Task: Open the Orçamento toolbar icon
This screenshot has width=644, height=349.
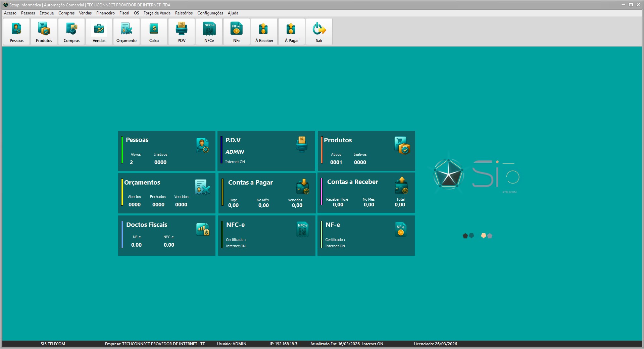Action: [127, 32]
